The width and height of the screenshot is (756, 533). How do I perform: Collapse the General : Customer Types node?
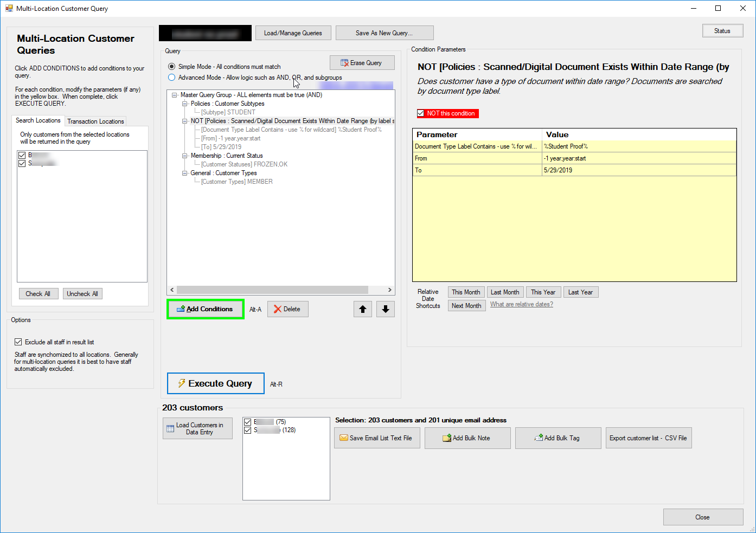click(185, 173)
